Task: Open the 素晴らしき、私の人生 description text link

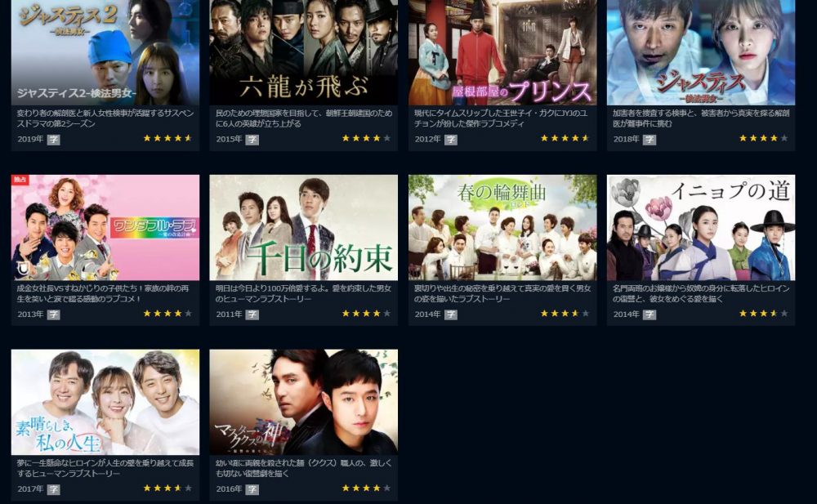Action: (105, 468)
